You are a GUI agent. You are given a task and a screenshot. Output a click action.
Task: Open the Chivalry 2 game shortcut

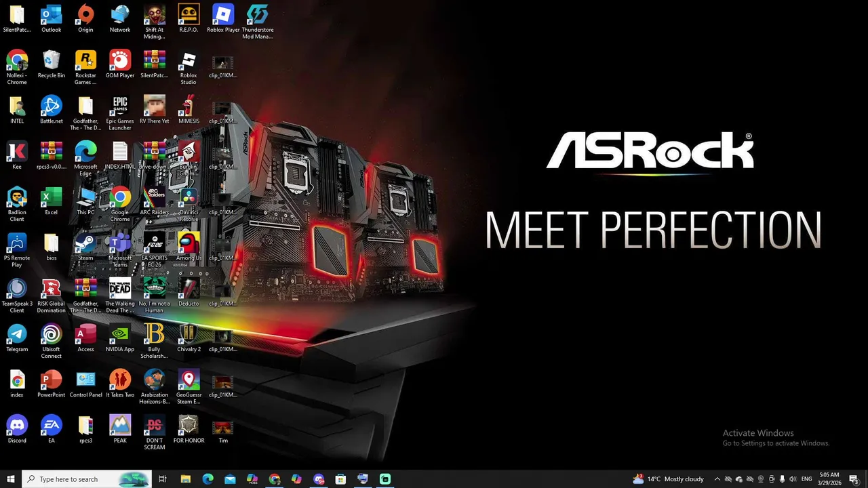tap(189, 338)
